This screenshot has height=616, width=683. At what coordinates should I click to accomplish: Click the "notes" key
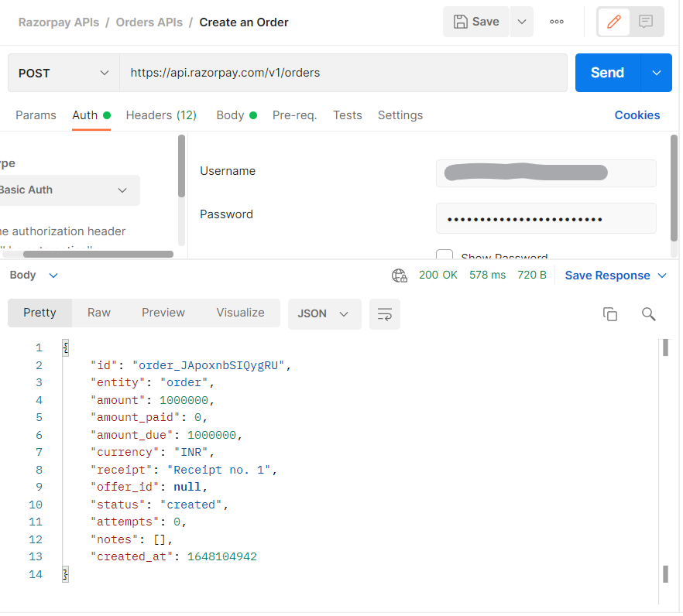115,540
